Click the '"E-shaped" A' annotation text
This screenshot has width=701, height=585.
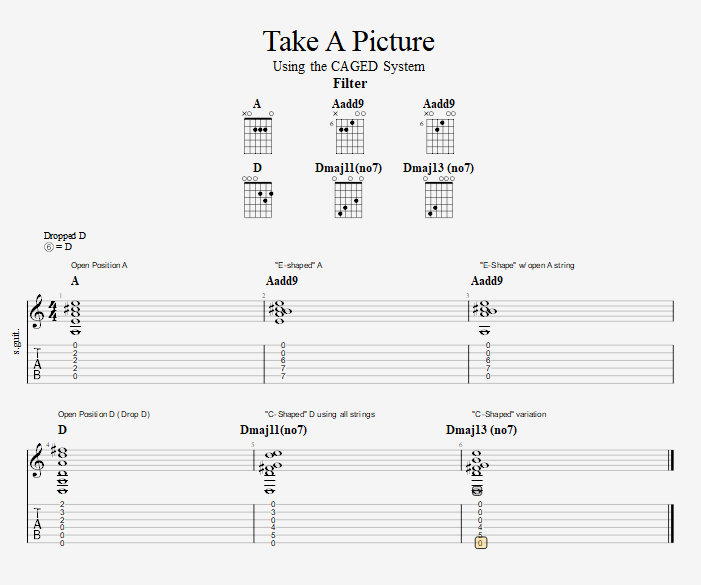coord(299,265)
